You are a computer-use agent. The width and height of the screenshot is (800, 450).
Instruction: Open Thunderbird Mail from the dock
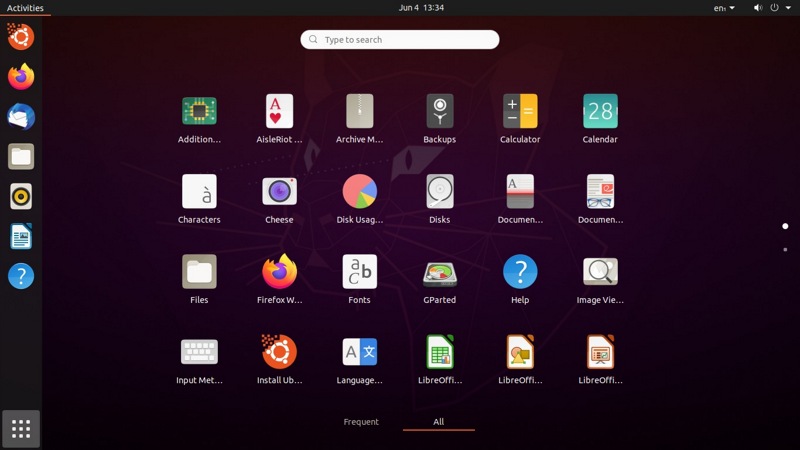click(x=21, y=116)
